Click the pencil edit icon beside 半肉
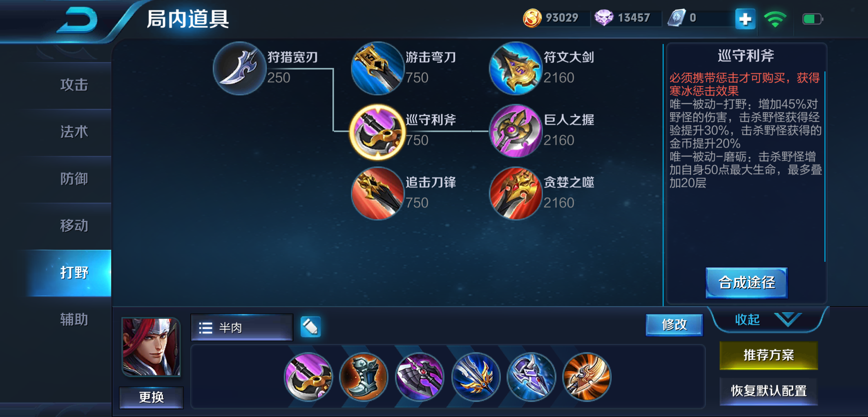Screen dimensions: 868x417 pyautogui.click(x=311, y=327)
